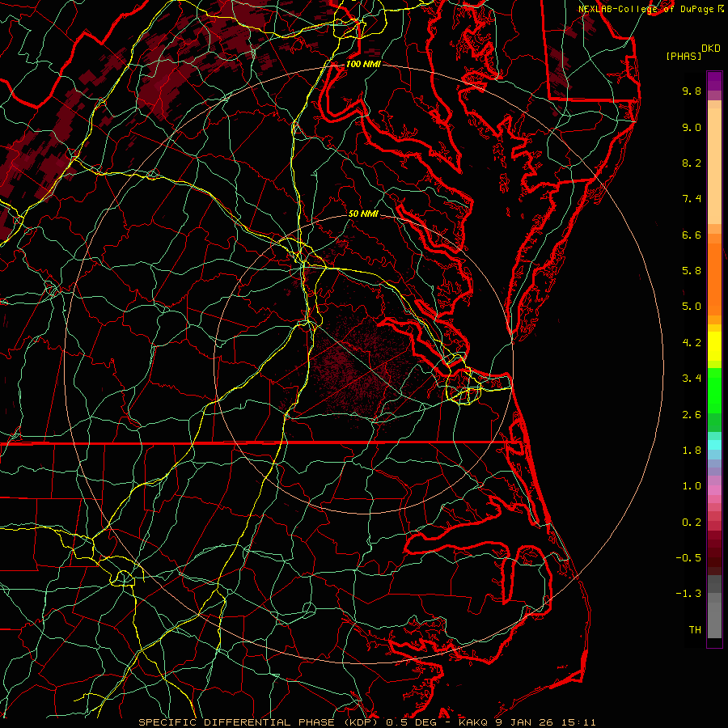Image resolution: width=728 pixels, height=728 pixels.
Task: Click the 5.0 legend value
Action: coord(692,307)
